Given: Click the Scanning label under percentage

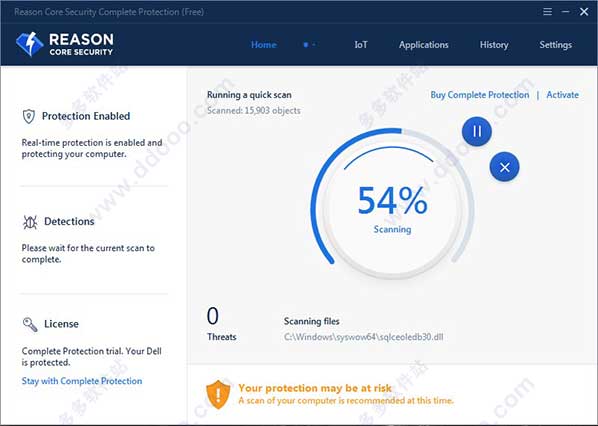Looking at the screenshot, I should click(x=392, y=229).
